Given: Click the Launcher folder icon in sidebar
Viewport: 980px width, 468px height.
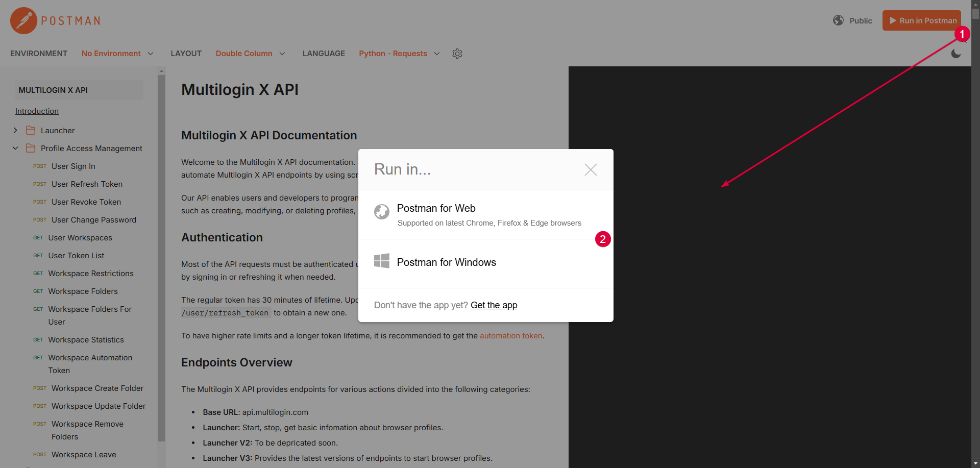Looking at the screenshot, I should click(30, 130).
